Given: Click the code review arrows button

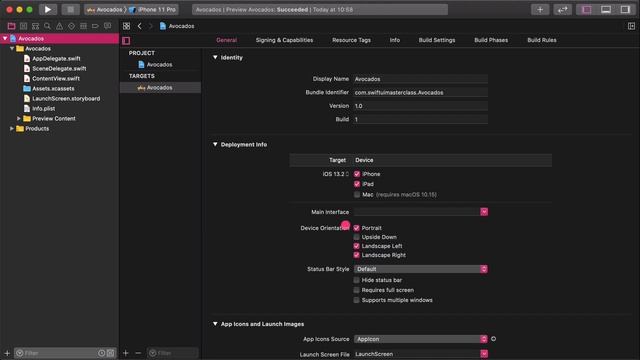Looking at the screenshot, I should click(562, 9).
